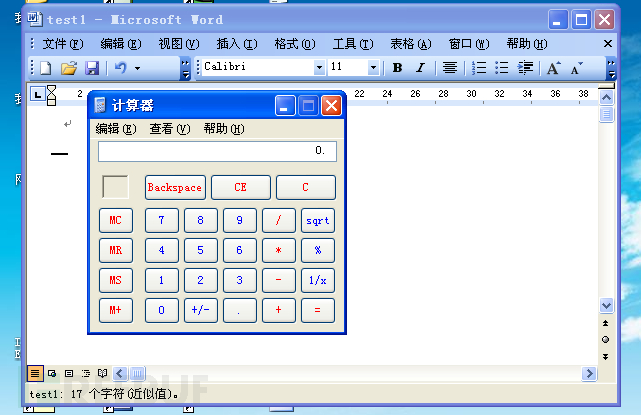Click the sqrt button

click(318, 220)
